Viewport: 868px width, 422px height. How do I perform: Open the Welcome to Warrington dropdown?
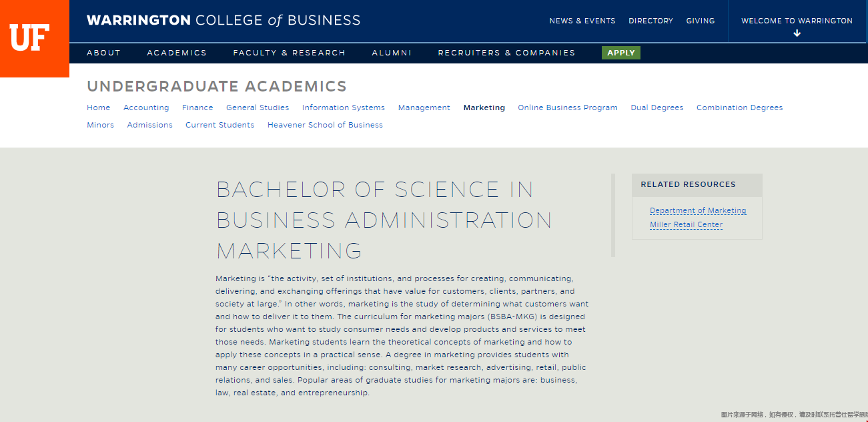797,21
